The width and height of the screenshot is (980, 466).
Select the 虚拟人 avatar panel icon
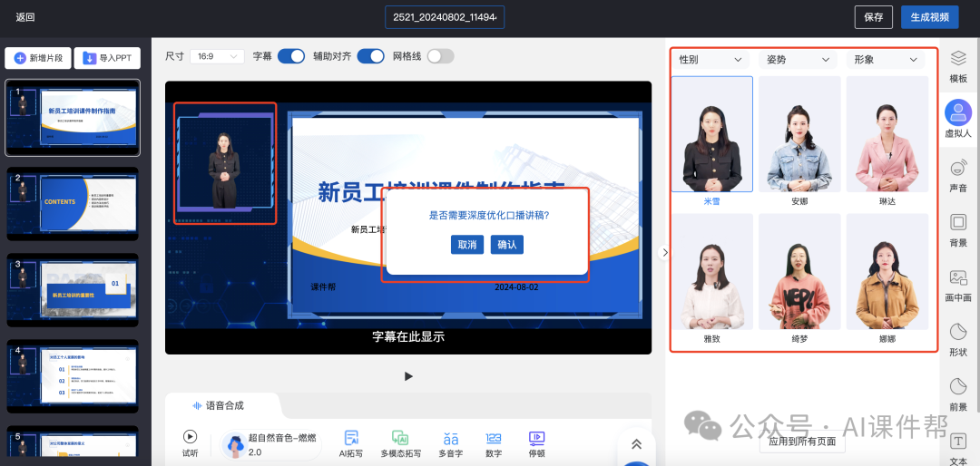coord(958,112)
